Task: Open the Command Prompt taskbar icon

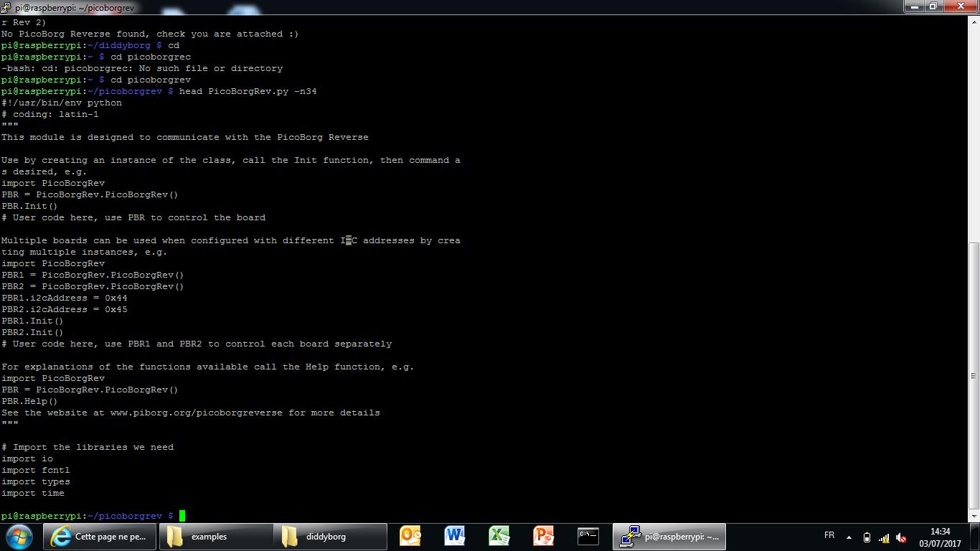Action: 588,536
